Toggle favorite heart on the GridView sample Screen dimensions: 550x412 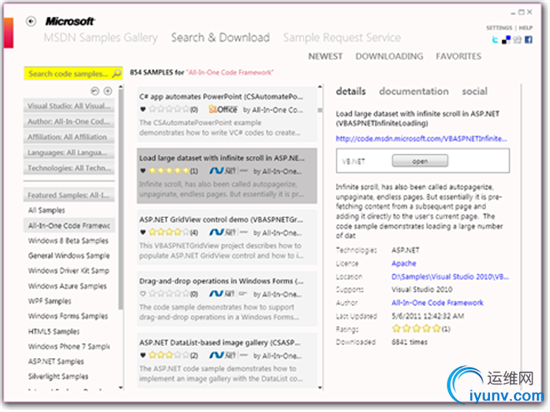[x=143, y=232]
